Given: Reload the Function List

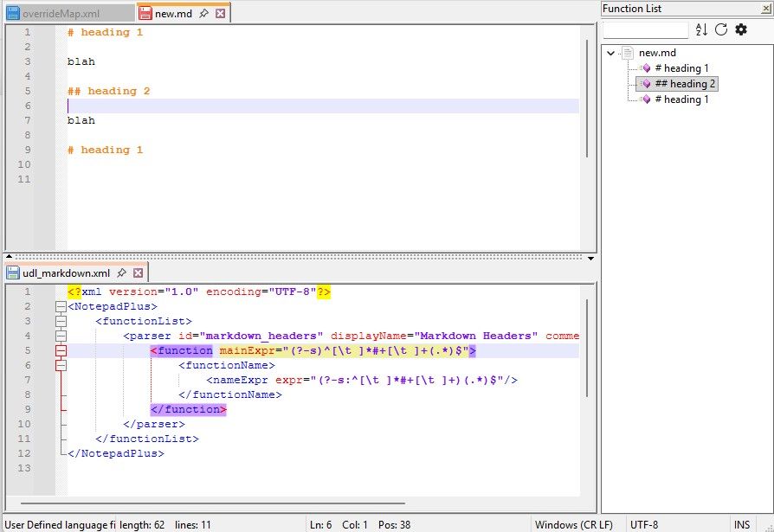Looking at the screenshot, I should [721, 29].
